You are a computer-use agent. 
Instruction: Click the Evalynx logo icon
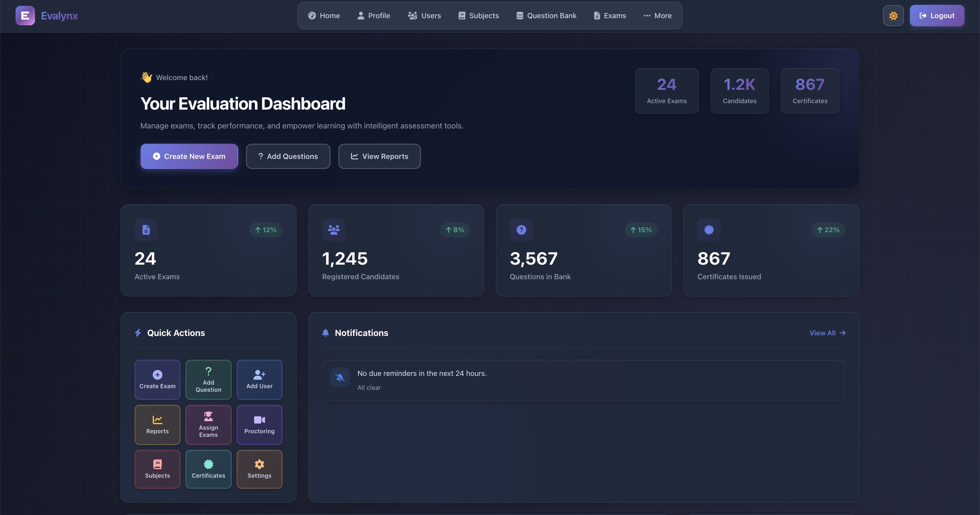pyautogui.click(x=25, y=16)
